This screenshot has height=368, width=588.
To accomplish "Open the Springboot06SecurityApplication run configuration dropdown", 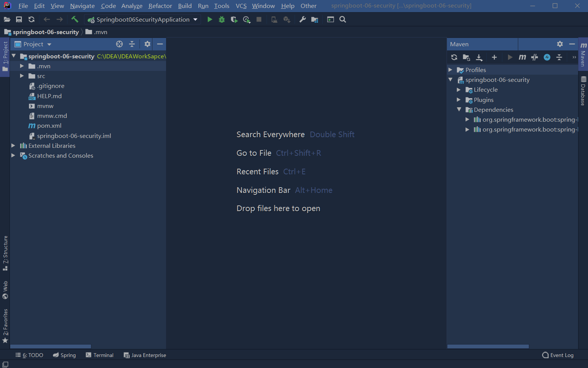I will [x=143, y=20].
